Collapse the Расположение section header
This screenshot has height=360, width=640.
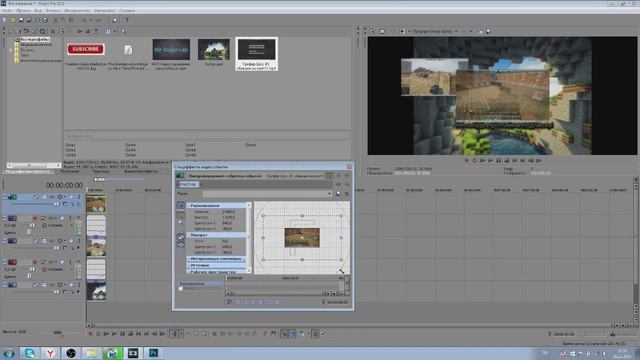[216, 206]
